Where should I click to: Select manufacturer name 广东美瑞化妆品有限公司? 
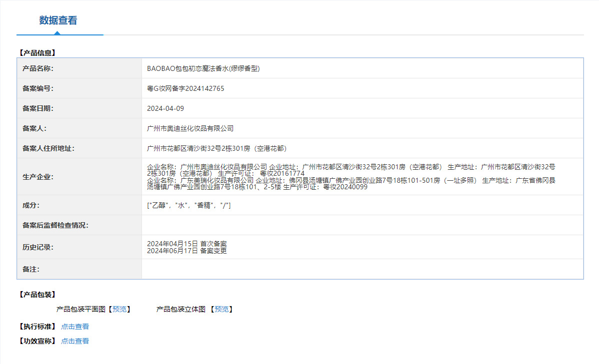click(x=216, y=180)
